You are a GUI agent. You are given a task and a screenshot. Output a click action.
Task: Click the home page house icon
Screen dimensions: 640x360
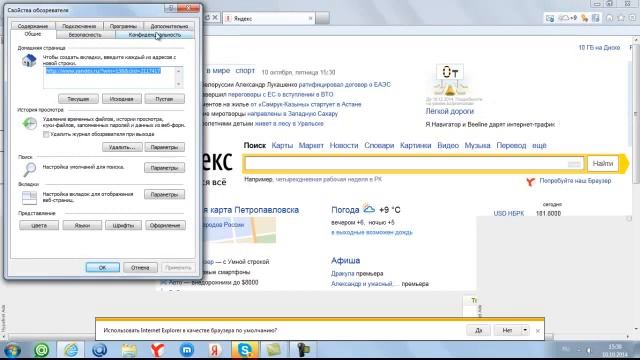(x=29, y=61)
